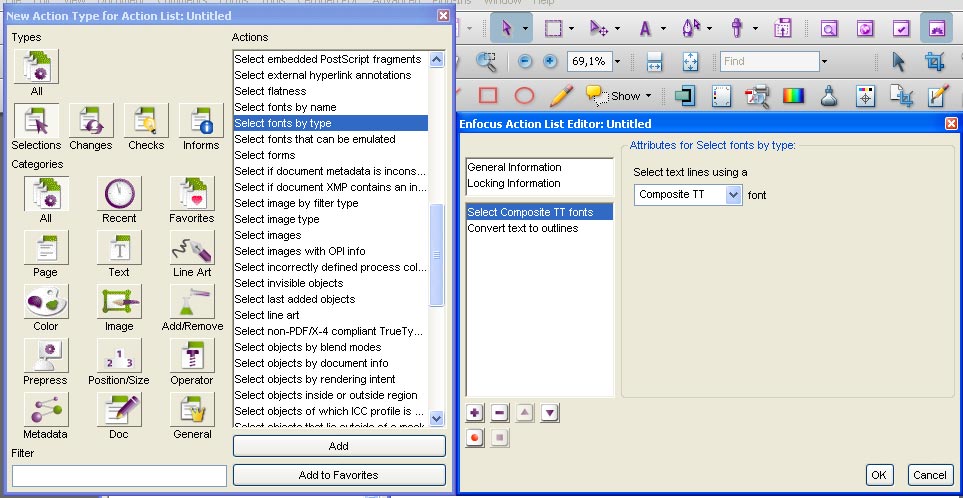This screenshot has height=498, width=963.
Task: Pick the purple eyedropper tool
Action: point(737,28)
